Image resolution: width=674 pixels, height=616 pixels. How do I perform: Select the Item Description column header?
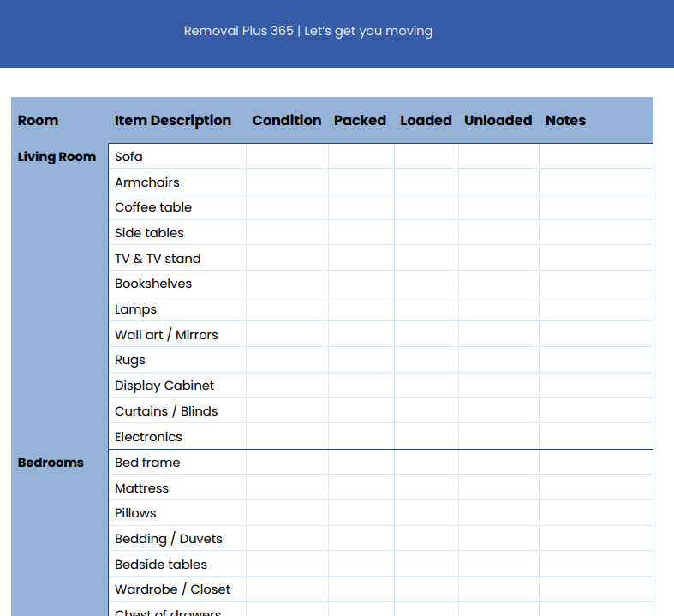[x=173, y=121]
